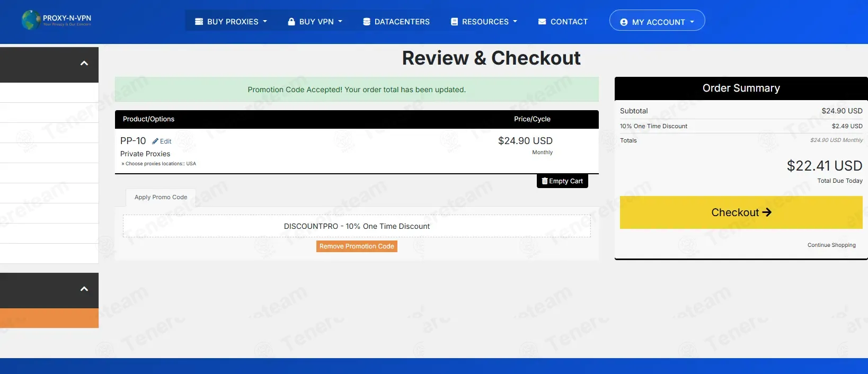The height and width of the screenshot is (374, 868).
Task: Click the envelope icon beside Contact
Action: [542, 22]
